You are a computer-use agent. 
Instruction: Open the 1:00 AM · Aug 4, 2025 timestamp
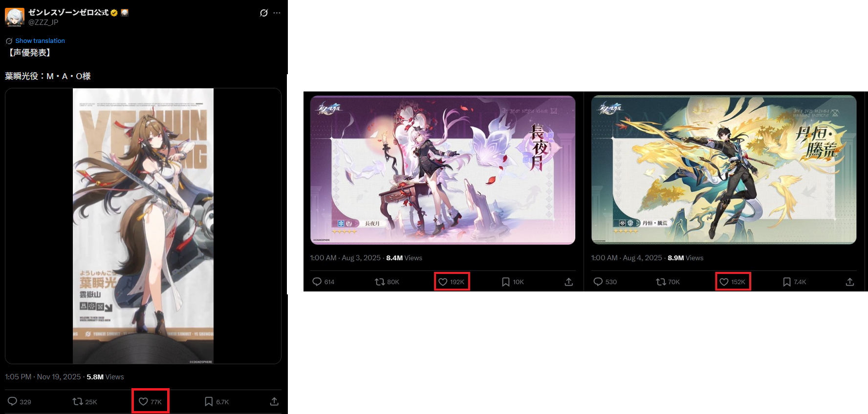pos(627,258)
